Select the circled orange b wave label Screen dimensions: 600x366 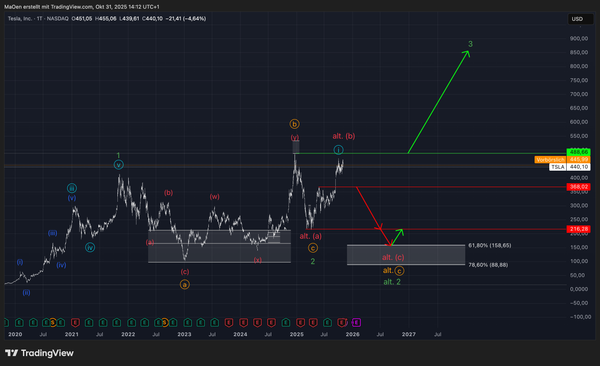[294, 124]
